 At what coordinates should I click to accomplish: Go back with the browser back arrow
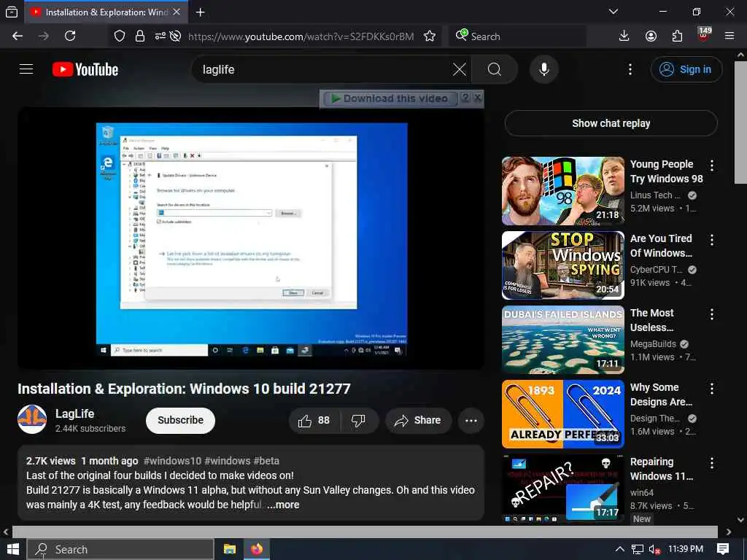tap(18, 36)
